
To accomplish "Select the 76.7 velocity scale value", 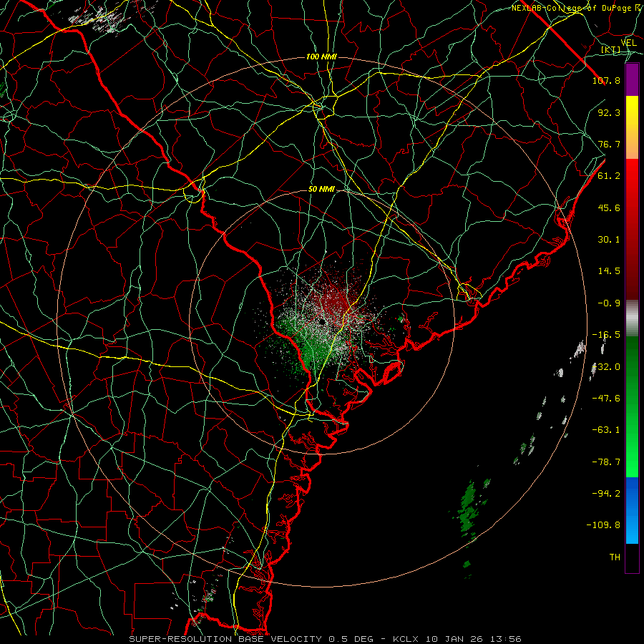I will (609, 144).
